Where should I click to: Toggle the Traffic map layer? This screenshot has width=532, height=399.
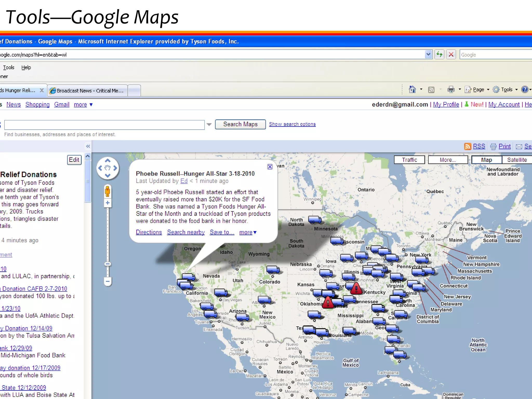[x=409, y=160]
